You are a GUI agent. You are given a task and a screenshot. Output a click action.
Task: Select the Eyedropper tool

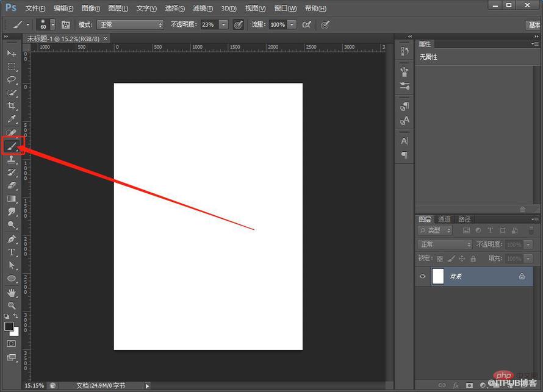click(12, 119)
